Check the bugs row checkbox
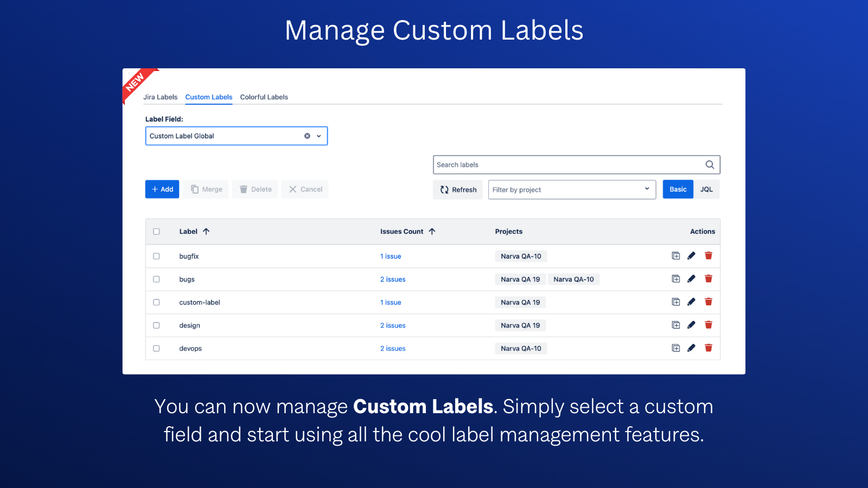 tap(156, 279)
